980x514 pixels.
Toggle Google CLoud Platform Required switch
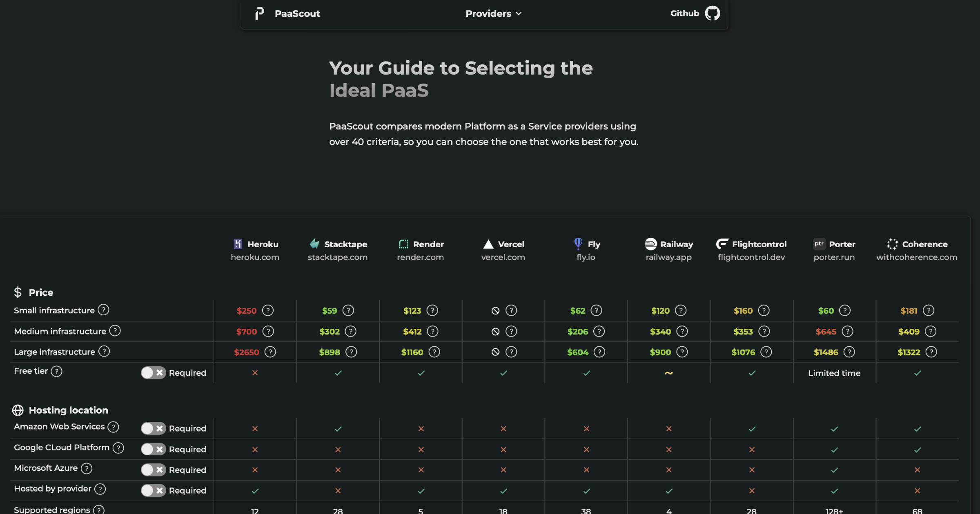[x=153, y=449]
